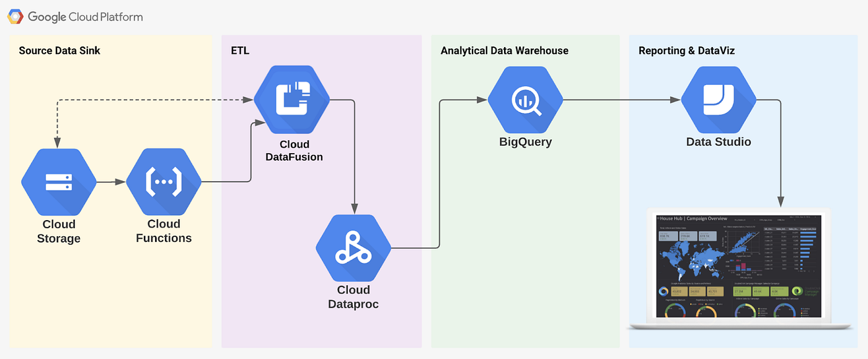This screenshot has height=359, width=868.
Task: Click the Google Cloud Platform logo
Action: [x=15, y=17]
